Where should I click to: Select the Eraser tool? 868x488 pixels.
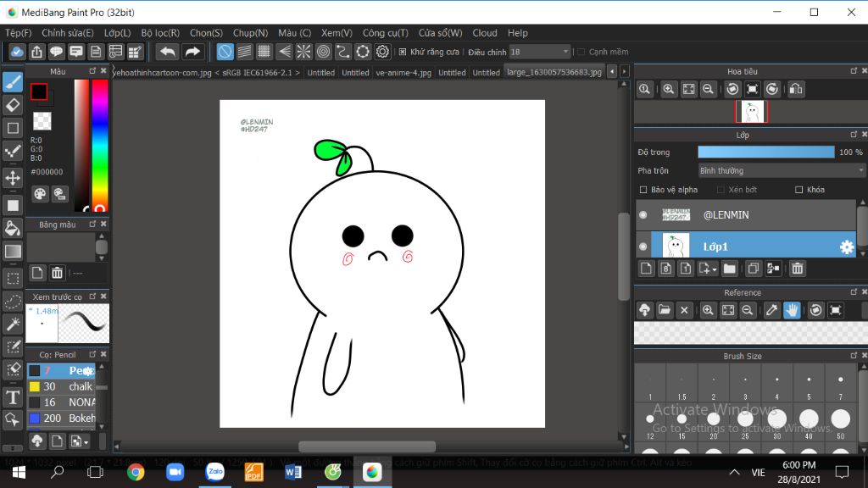point(13,104)
